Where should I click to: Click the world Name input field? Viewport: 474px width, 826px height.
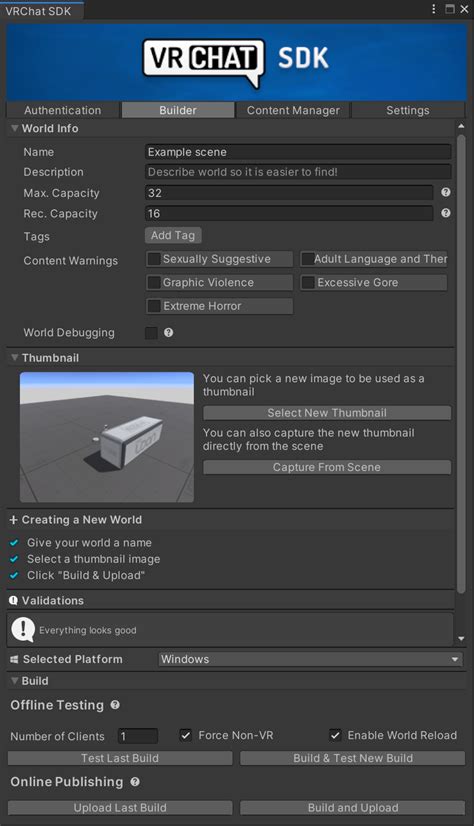coord(298,152)
